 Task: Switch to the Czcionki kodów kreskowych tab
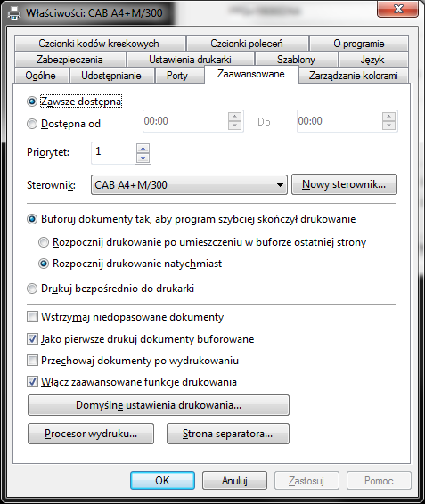(x=100, y=44)
